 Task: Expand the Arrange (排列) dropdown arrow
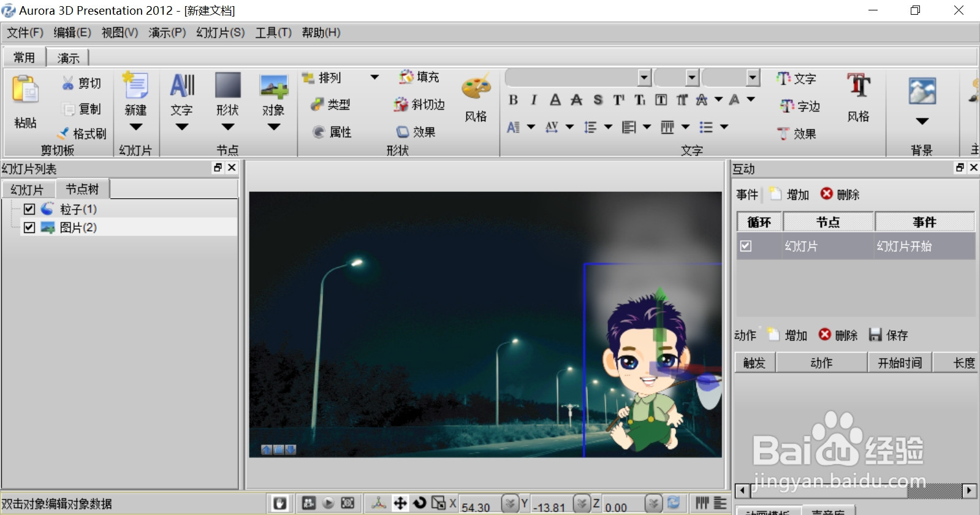[x=374, y=77]
